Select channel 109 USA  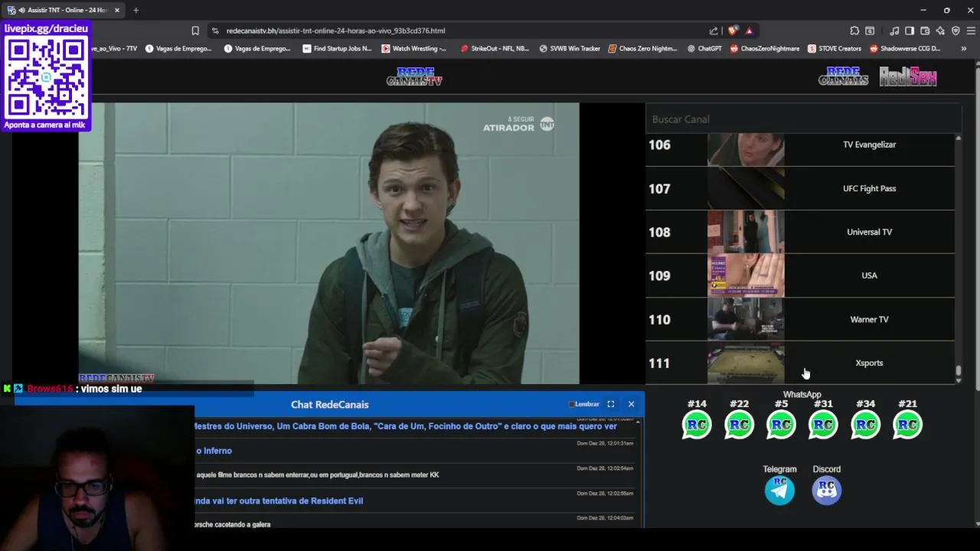(800, 275)
